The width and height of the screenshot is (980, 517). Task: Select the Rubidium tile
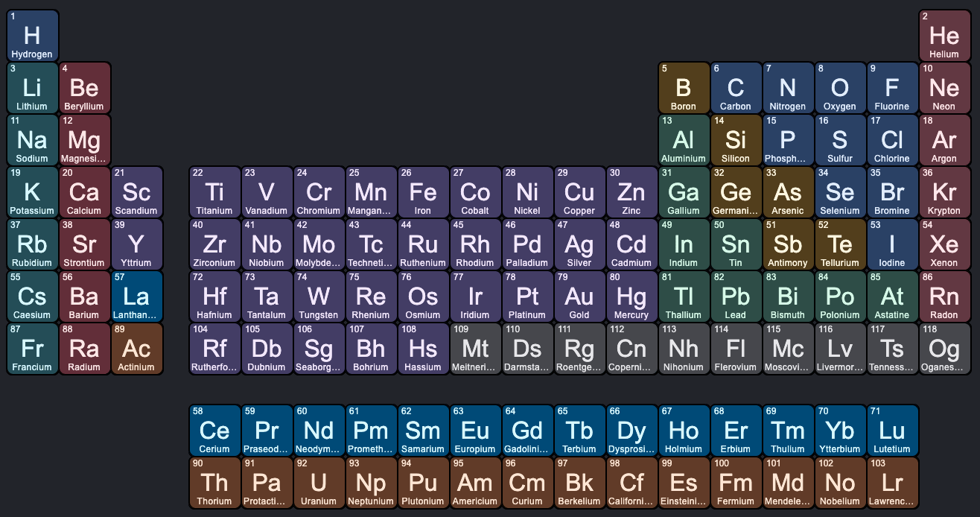32,244
